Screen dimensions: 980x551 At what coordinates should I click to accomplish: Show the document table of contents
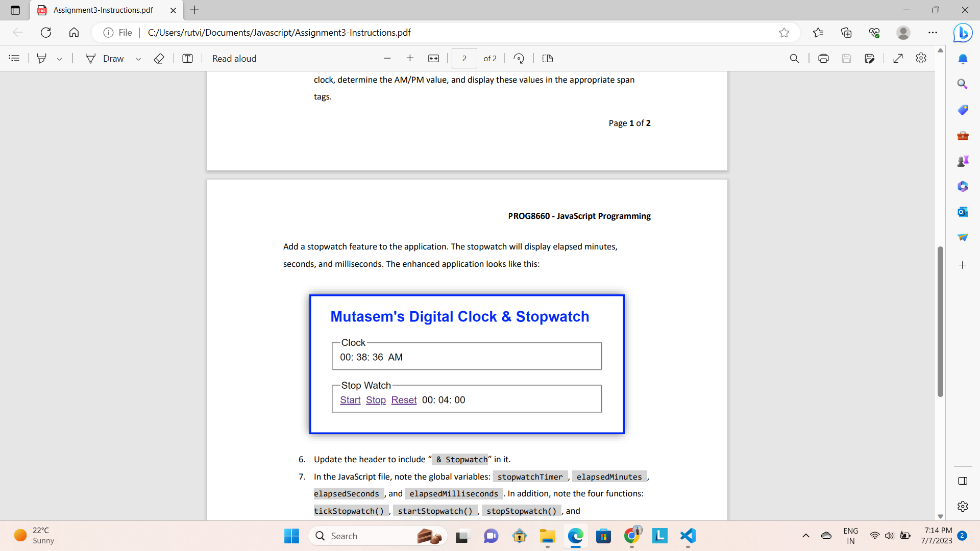14,58
